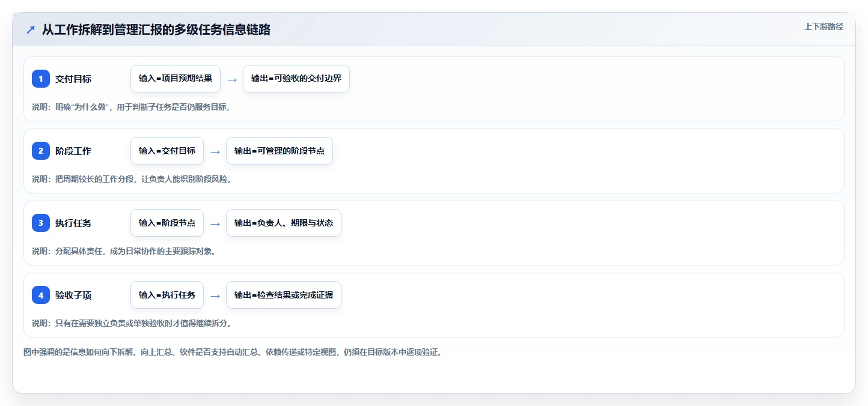The image size is (868, 406).
Task: Select the 输入=交付目标 box
Action: (167, 151)
